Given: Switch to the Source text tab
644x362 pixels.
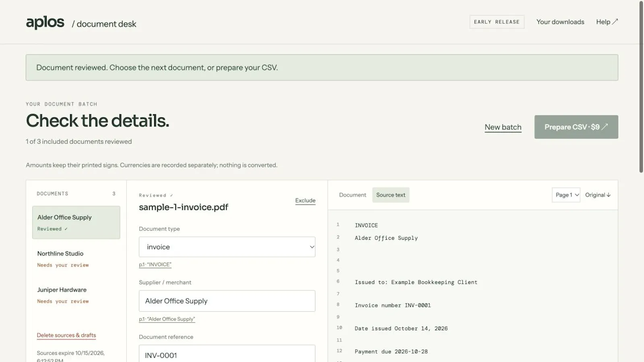Looking at the screenshot, I should tap(391, 195).
